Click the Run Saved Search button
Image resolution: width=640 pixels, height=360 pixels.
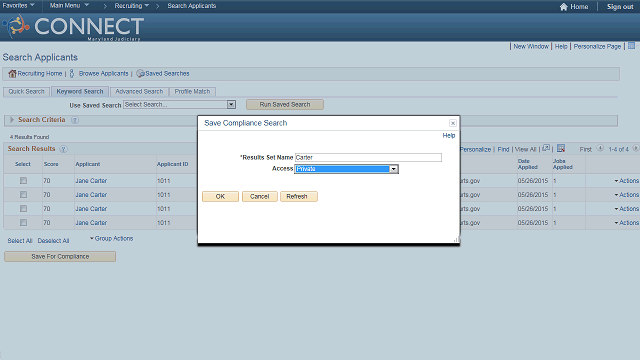point(285,104)
